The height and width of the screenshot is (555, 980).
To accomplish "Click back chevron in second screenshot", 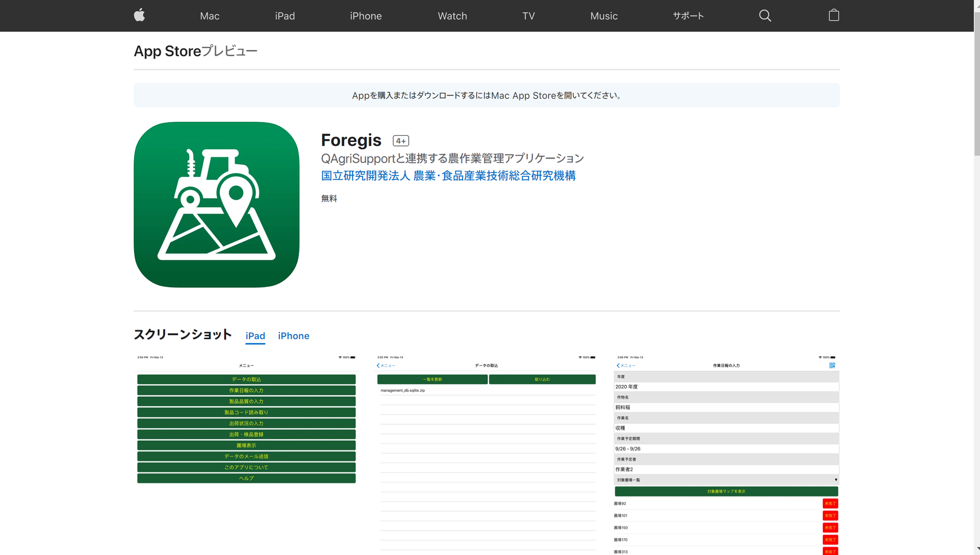I will coord(378,366).
